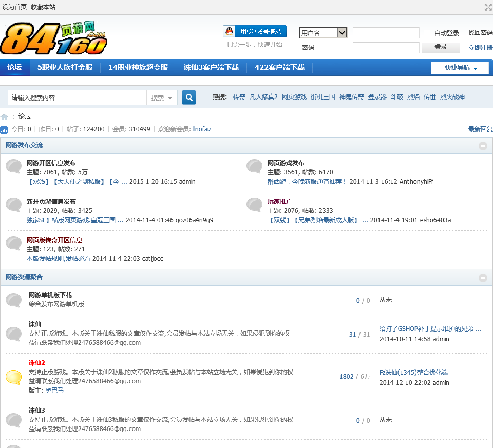The width and height of the screenshot is (493, 448).
Task: Open post 本版发帖规则,发帖必看
Action: pos(59,258)
